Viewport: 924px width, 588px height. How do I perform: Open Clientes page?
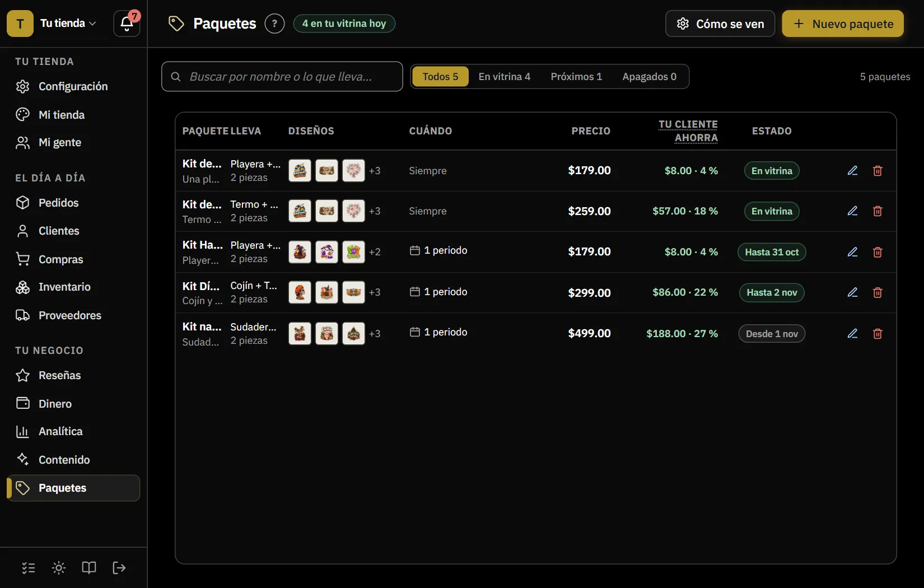pos(73,231)
